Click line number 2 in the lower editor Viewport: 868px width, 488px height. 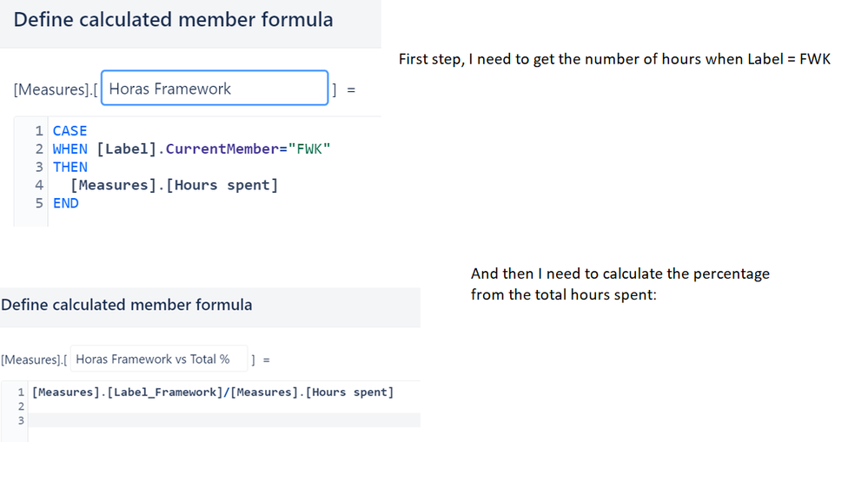click(21, 406)
